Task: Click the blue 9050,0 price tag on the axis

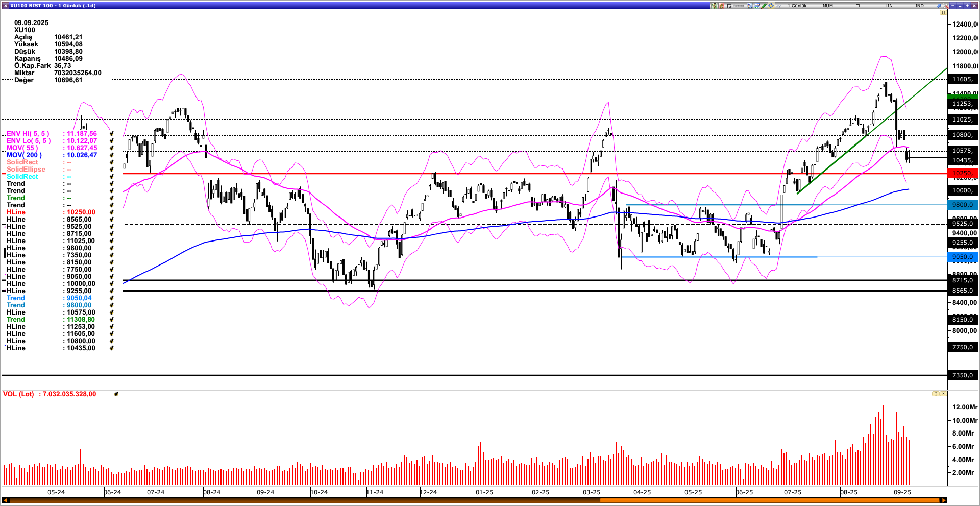Action: tap(963, 257)
